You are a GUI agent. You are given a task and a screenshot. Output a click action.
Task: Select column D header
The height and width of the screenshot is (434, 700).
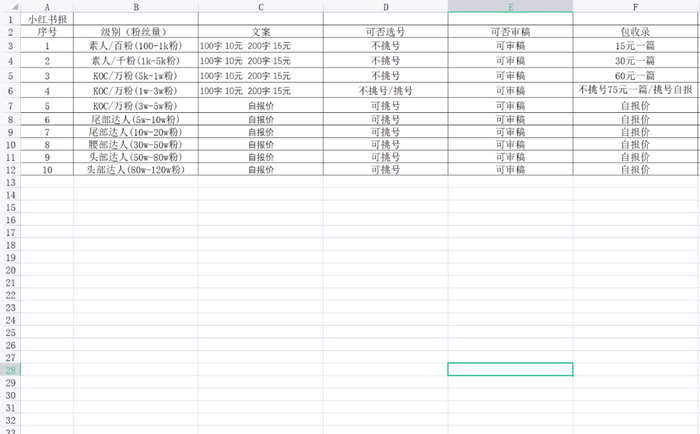[386, 7]
